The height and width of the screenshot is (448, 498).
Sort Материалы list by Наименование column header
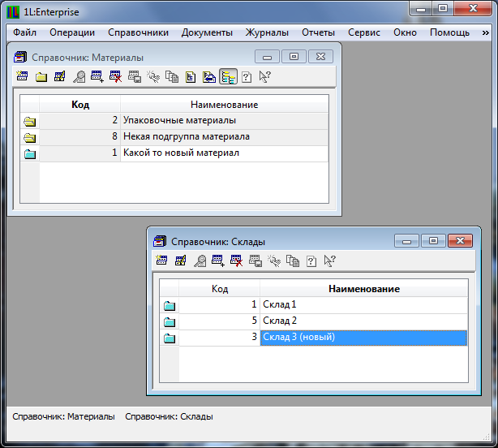pyautogui.click(x=224, y=105)
